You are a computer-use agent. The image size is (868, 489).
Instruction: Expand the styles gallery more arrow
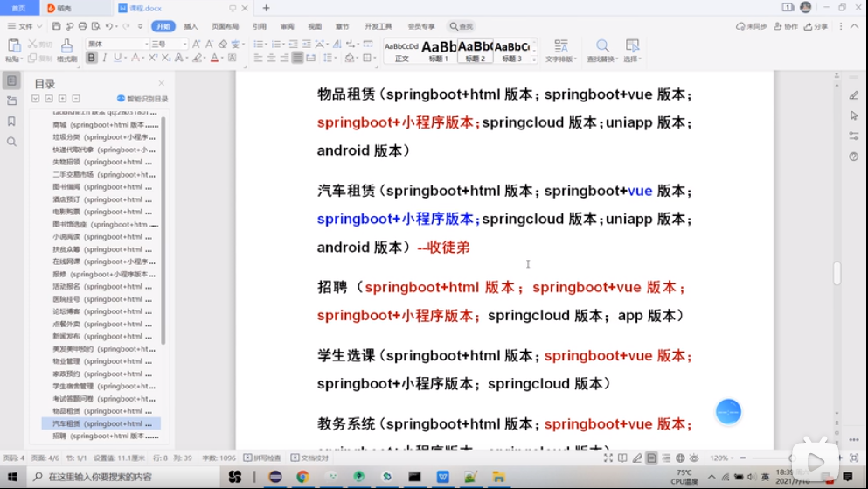[x=534, y=59]
